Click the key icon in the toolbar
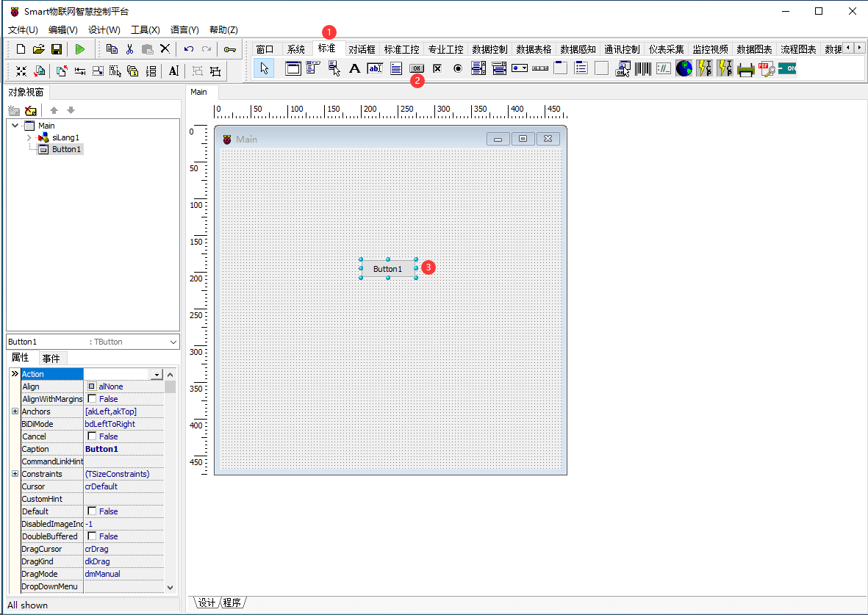This screenshot has height=615, width=868. [230, 49]
